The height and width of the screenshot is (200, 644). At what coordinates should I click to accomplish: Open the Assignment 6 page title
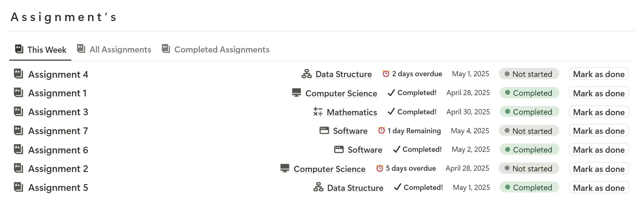coord(58,150)
